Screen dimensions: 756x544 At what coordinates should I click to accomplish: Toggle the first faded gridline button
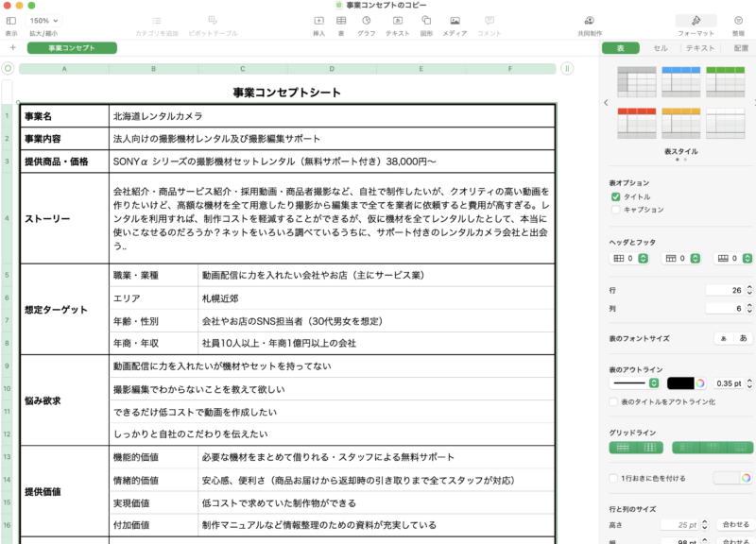pyautogui.click(x=686, y=448)
